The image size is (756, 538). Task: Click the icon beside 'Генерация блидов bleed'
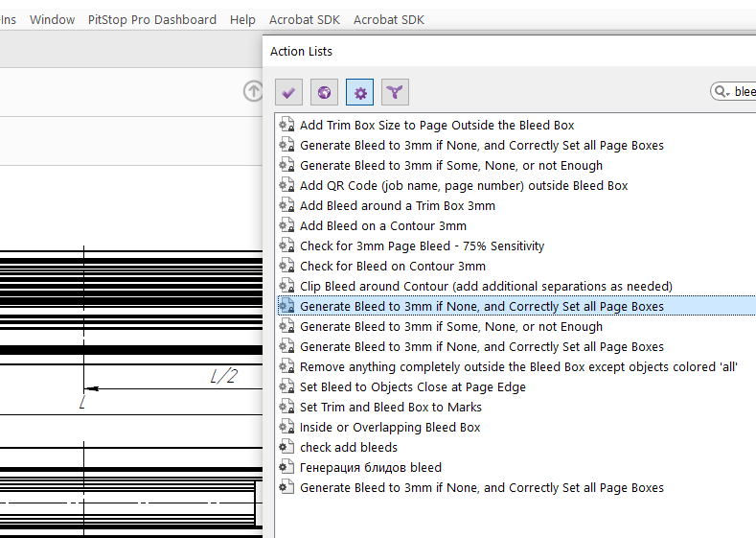pyautogui.click(x=286, y=467)
